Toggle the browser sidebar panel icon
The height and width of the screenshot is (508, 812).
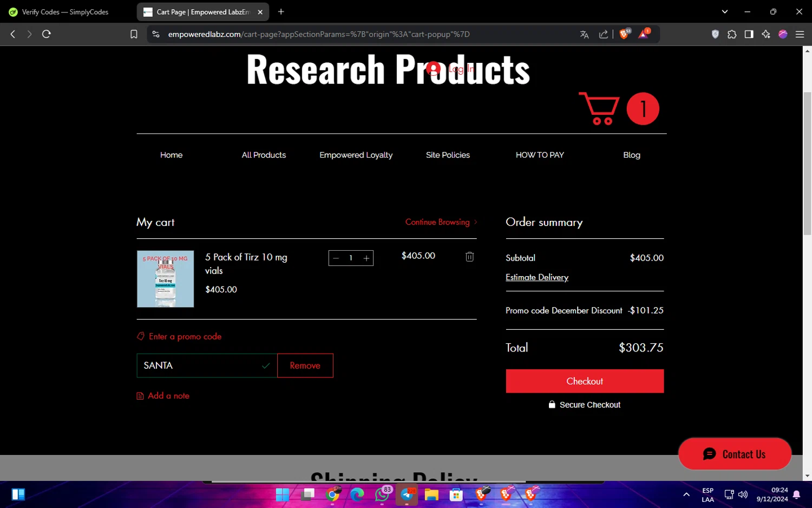749,34
